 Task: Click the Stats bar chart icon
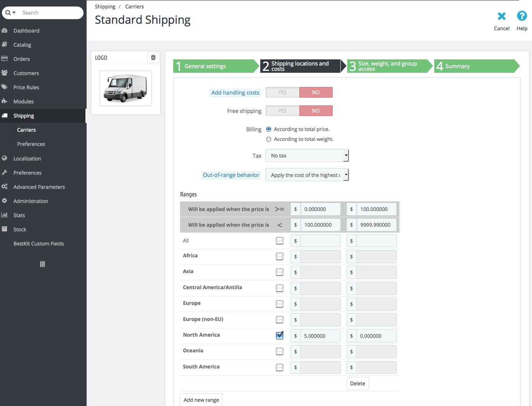pyautogui.click(x=5, y=215)
